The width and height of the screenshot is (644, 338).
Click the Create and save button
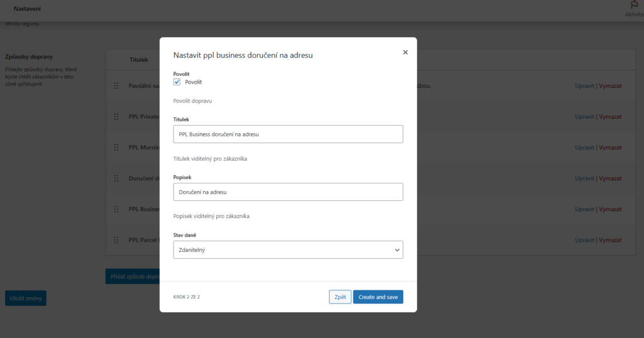pos(378,297)
